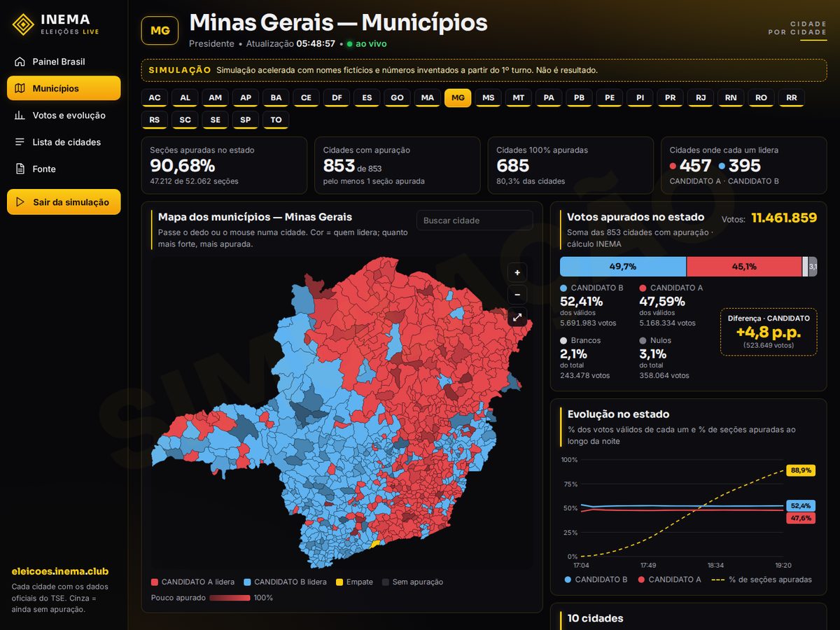Select the SE state tab
Screen dimensions: 840x630
pyautogui.click(x=216, y=120)
